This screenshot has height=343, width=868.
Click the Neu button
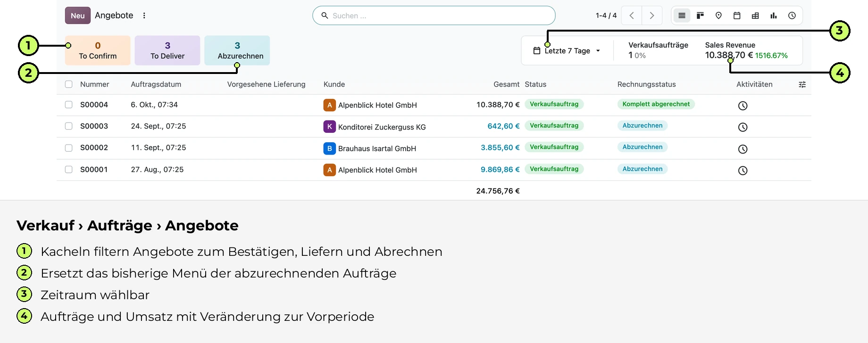[78, 16]
